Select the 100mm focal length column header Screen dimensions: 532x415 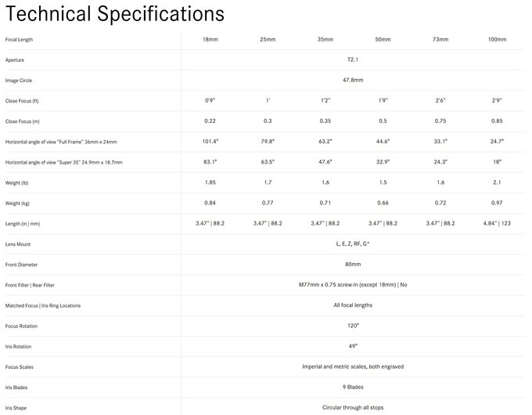click(x=497, y=39)
